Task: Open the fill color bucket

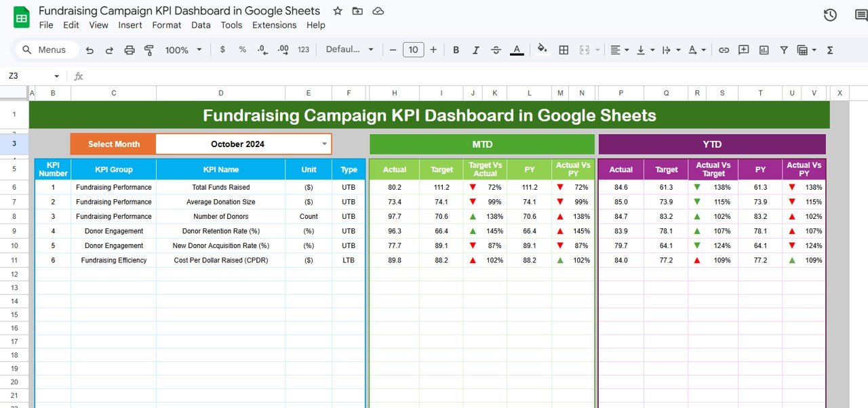Action: tap(542, 49)
